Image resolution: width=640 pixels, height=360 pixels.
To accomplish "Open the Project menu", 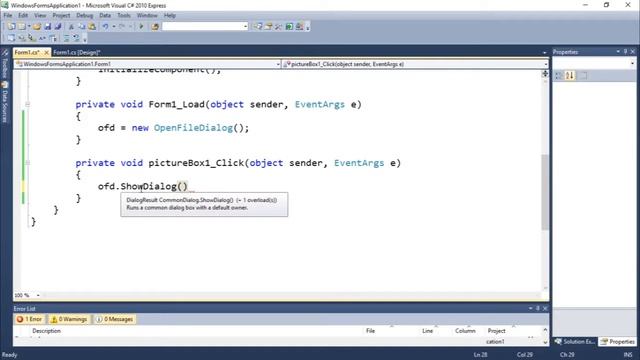I will coord(61,16).
